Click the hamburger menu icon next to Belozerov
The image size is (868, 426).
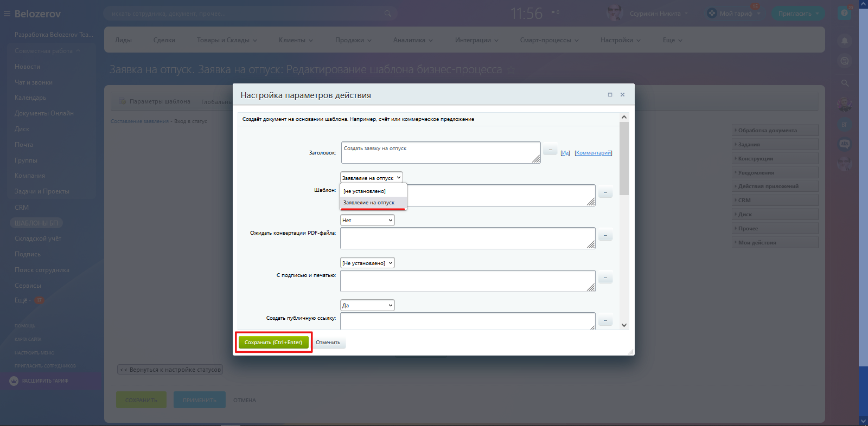[x=7, y=14]
